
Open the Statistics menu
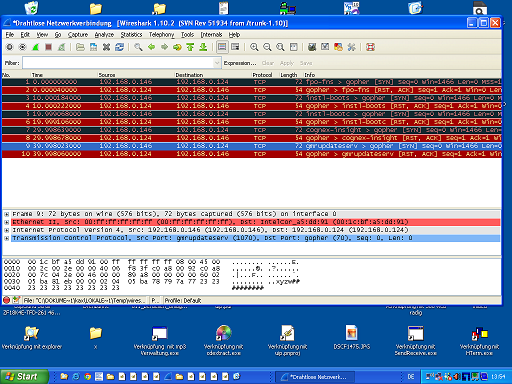(x=131, y=35)
